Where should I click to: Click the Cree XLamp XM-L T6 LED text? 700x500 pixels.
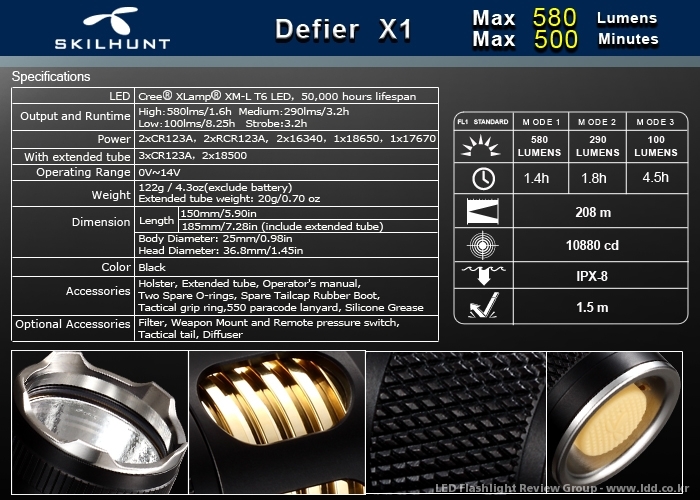tap(277, 96)
